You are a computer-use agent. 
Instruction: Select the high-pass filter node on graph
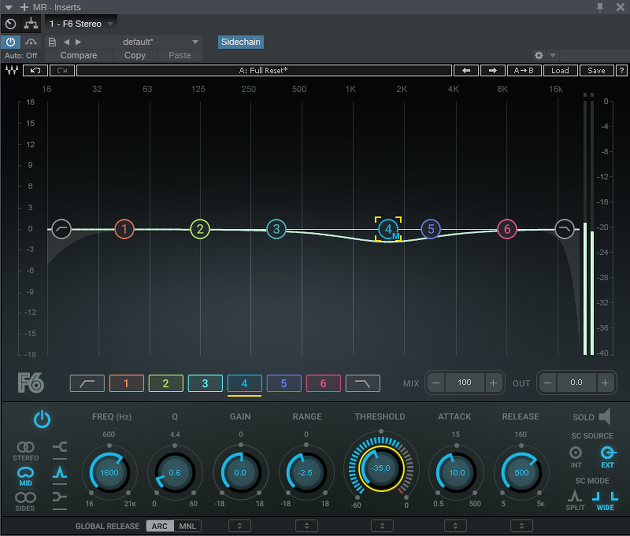point(61,229)
